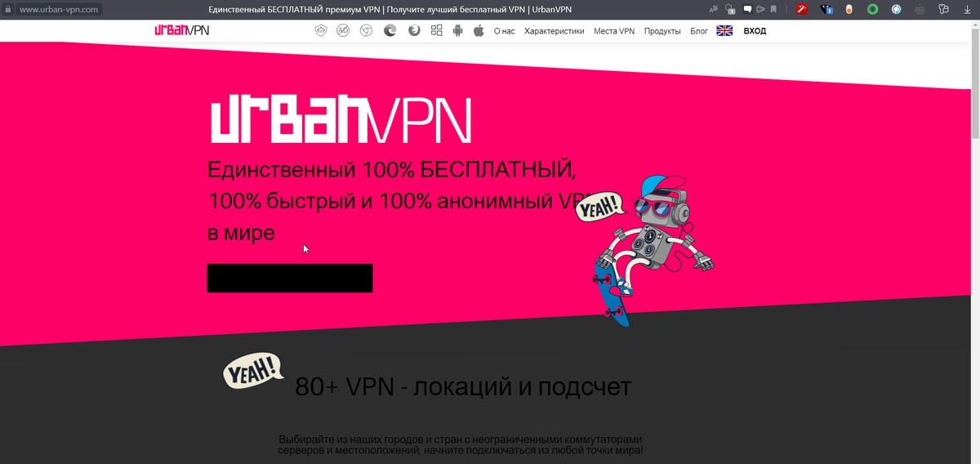The image size is (980, 464).
Task: Go to 'Места VPN' page
Action: coord(614,31)
